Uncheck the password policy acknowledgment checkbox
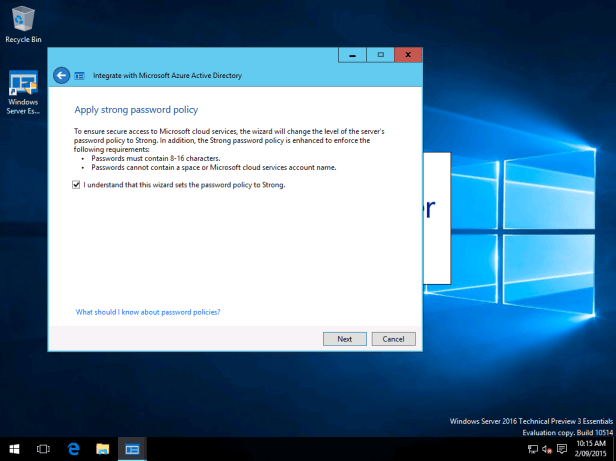This screenshot has height=461, width=616. click(77, 185)
